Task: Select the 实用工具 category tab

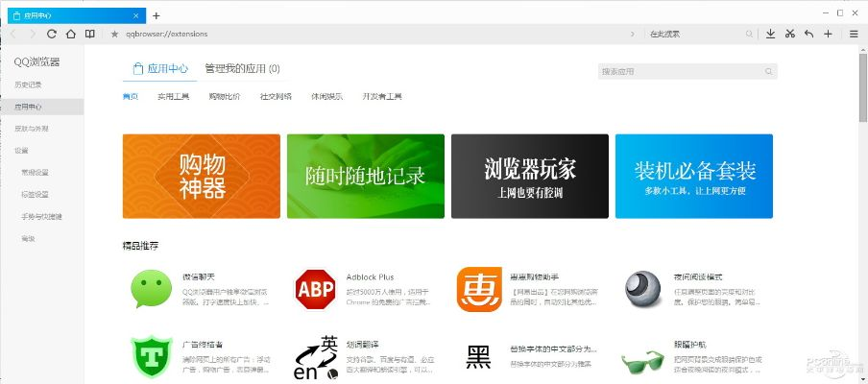Action: coord(174,97)
